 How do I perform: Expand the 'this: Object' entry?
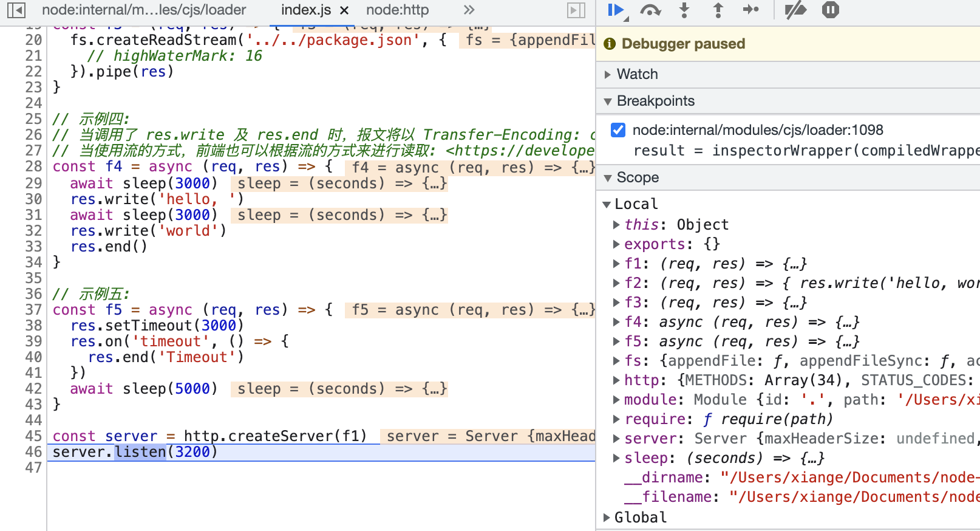(x=616, y=225)
